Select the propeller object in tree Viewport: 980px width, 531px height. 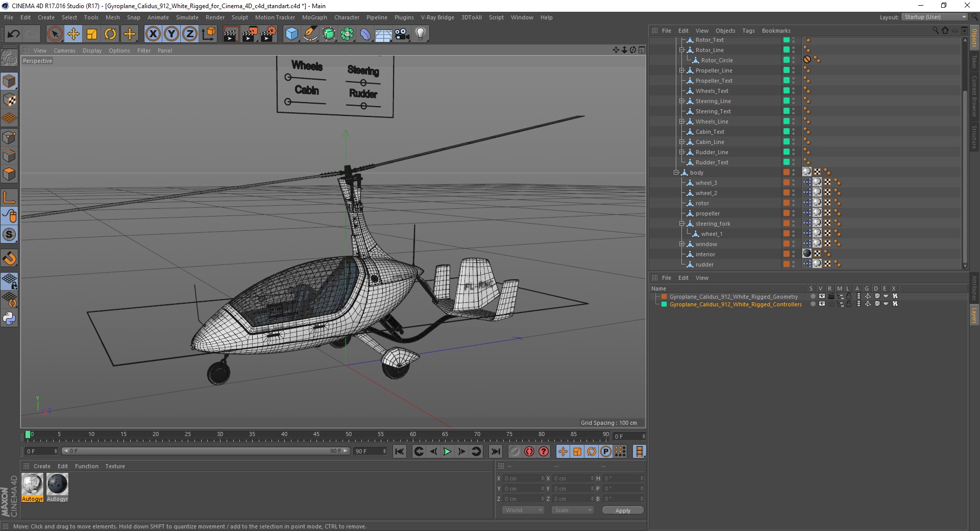[707, 213]
